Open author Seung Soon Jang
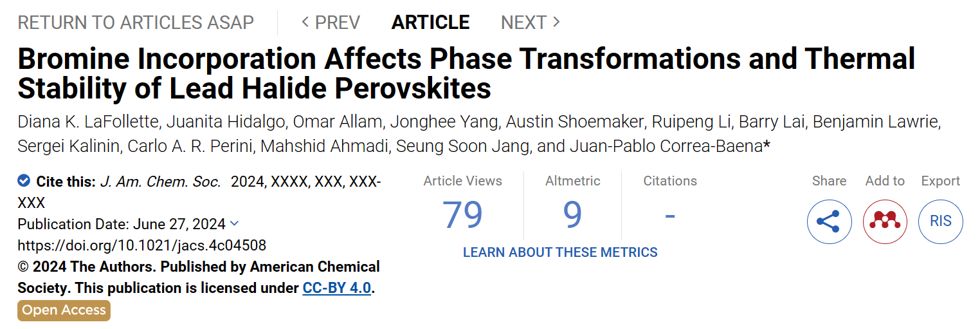The image size is (980, 329). (x=464, y=147)
